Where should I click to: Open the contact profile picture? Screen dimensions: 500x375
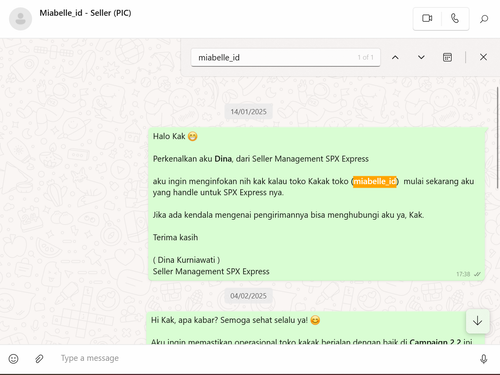click(20, 19)
